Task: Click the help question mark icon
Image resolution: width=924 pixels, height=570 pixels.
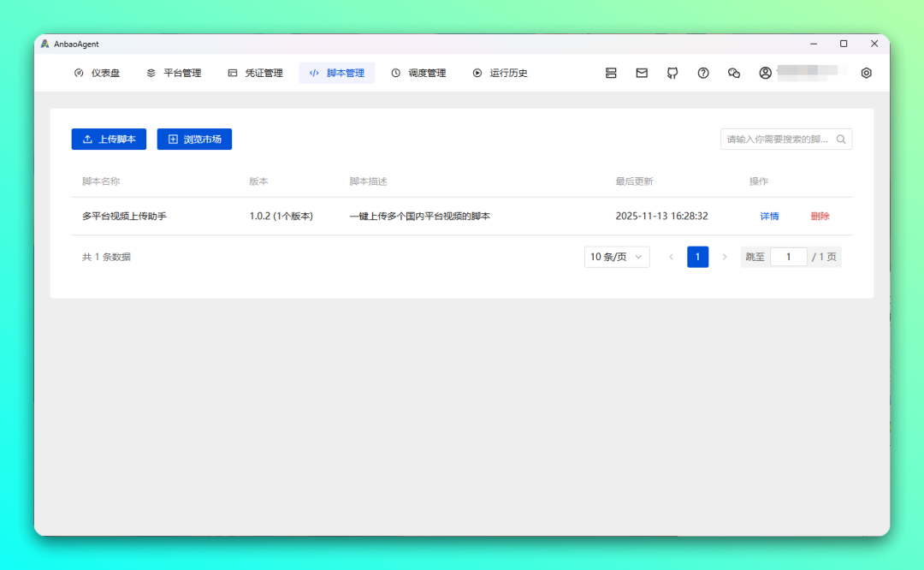Action: click(703, 74)
